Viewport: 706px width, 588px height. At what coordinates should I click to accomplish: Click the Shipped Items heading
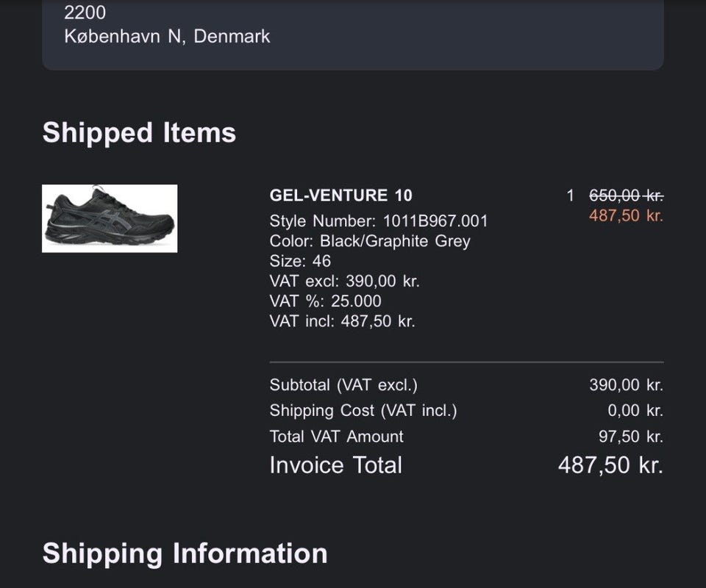click(139, 133)
